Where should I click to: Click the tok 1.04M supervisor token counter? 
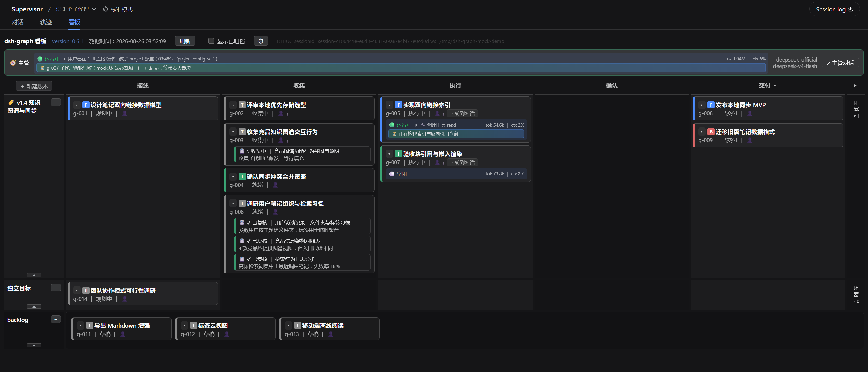pyautogui.click(x=735, y=59)
